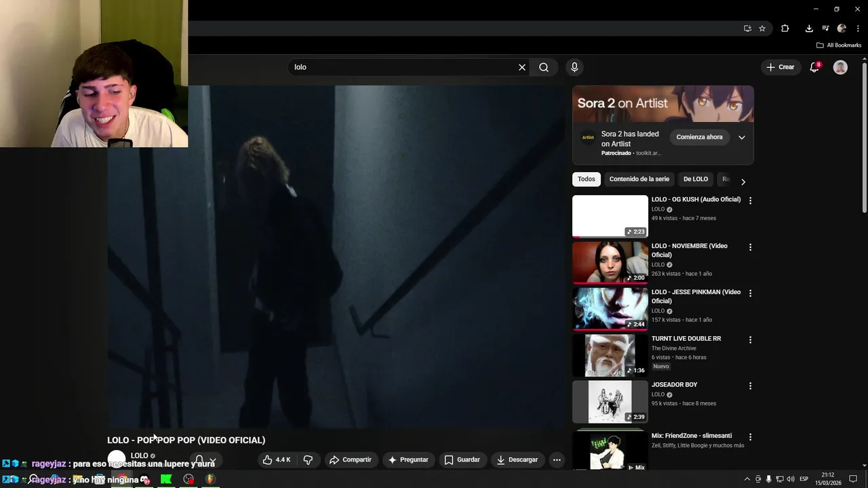Like the video showing 4.4 K

(x=277, y=460)
